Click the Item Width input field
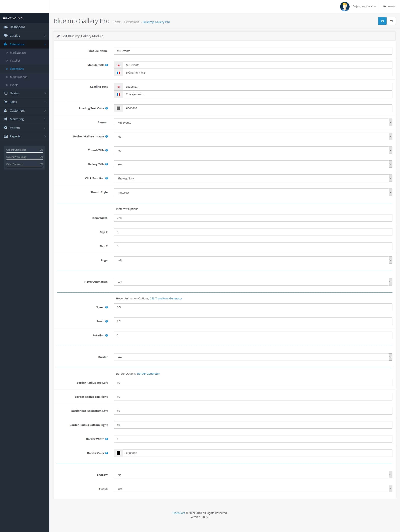400x532 pixels. pyautogui.click(x=253, y=218)
